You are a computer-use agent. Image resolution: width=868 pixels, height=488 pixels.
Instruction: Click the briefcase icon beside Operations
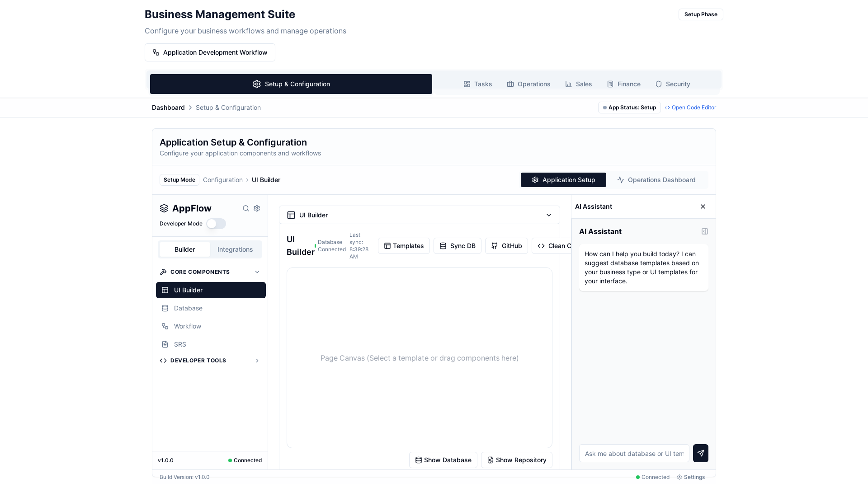[510, 84]
